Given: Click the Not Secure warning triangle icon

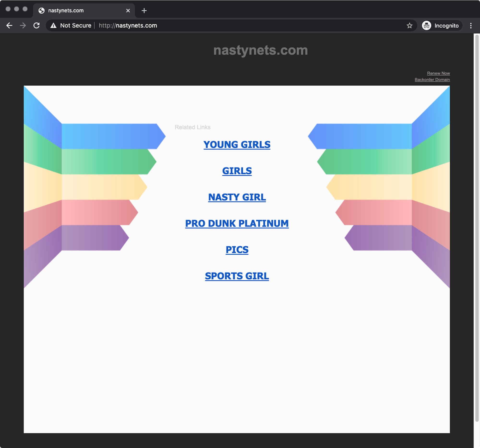Looking at the screenshot, I should [x=53, y=26].
